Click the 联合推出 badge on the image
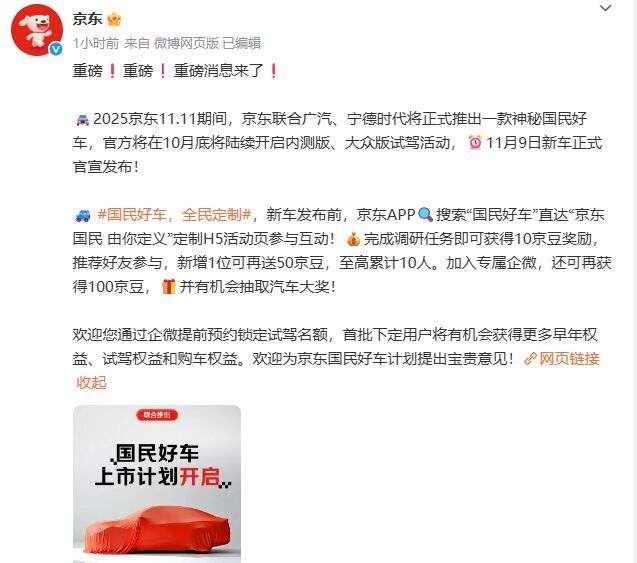 point(157,415)
